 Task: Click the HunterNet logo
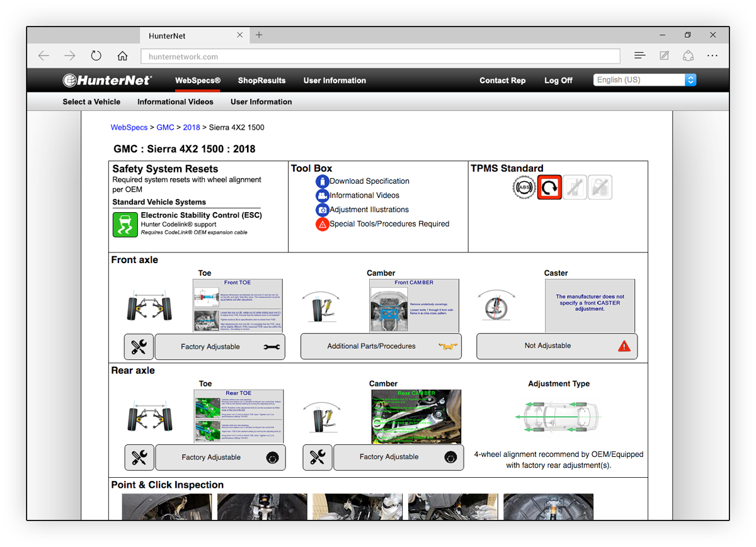click(x=107, y=80)
